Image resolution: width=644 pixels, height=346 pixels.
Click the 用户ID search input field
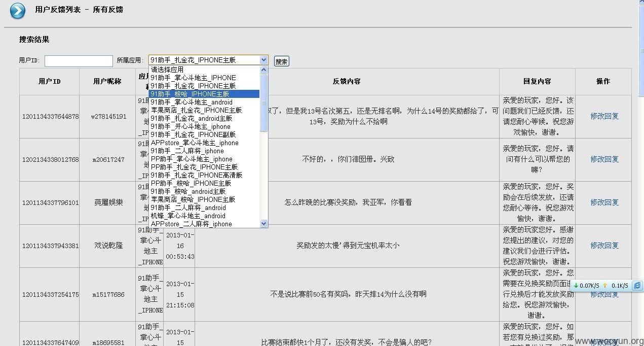[79, 61]
